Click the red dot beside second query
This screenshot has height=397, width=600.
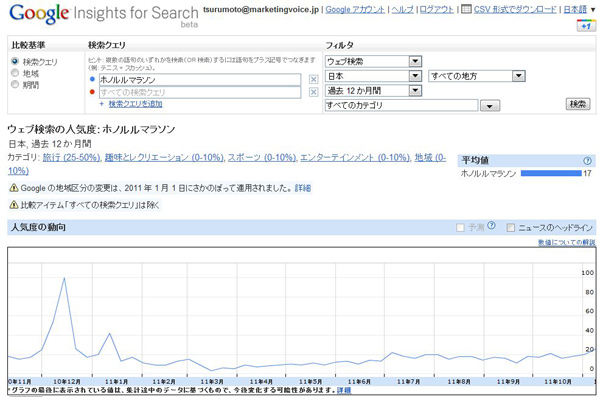point(92,92)
